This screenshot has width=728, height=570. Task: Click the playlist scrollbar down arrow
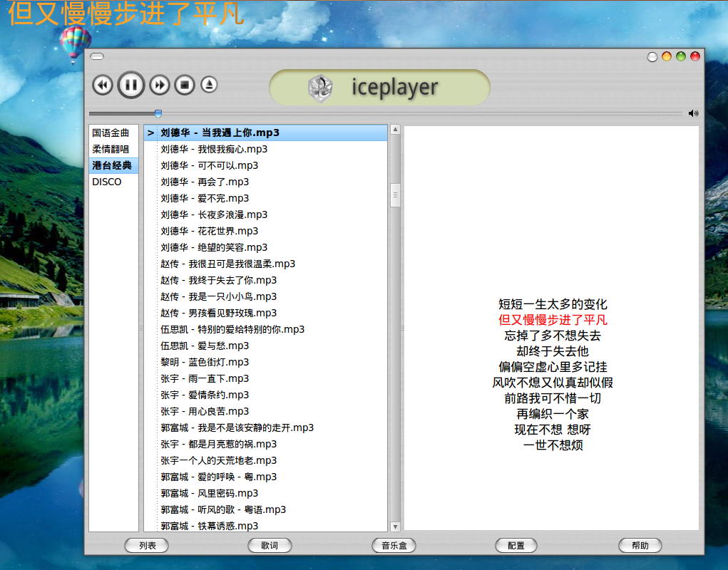click(x=395, y=527)
